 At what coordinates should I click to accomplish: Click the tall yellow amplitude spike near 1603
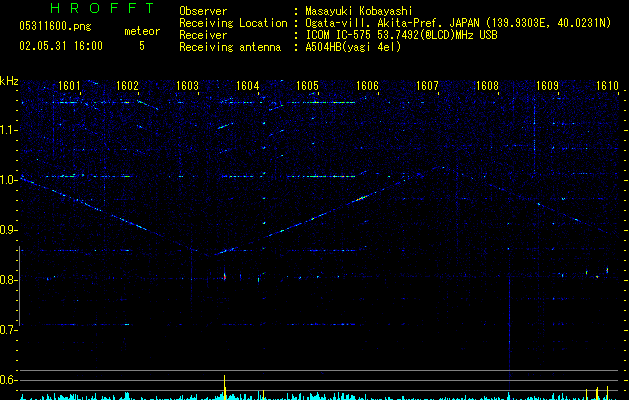(x=225, y=387)
